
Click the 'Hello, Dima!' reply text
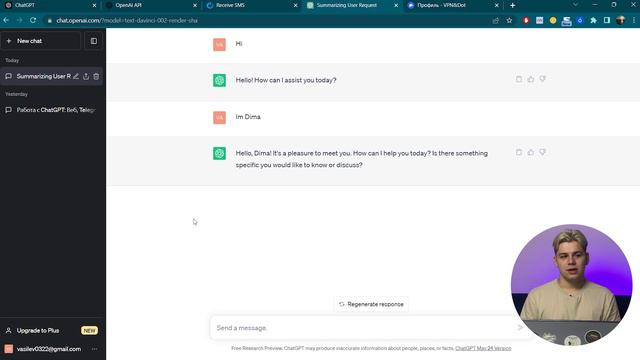362,159
